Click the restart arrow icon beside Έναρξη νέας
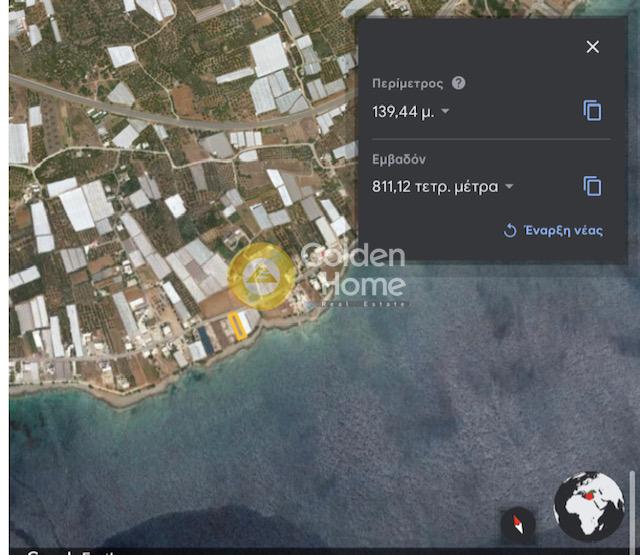This screenshot has height=555, width=640. point(510,231)
